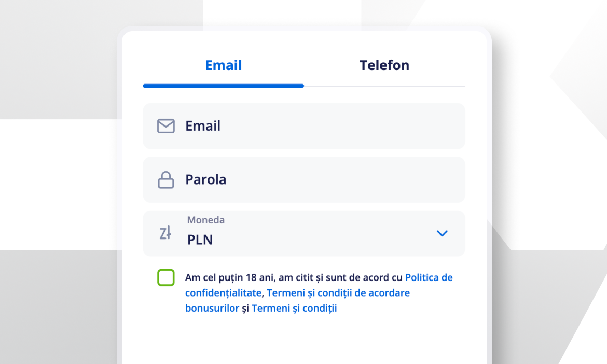Click the gray underline below Telefon tab

(x=384, y=86)
